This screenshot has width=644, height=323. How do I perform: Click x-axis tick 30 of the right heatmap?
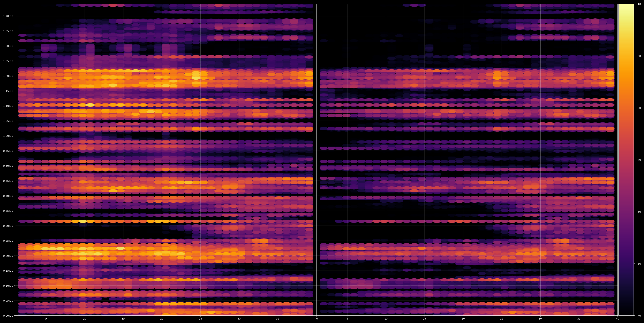click(x=540, y=319)
